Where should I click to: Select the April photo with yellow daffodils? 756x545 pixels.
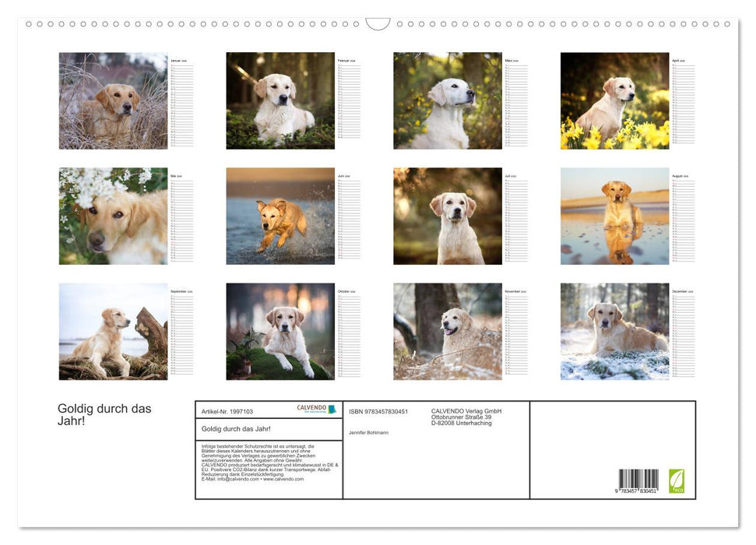[614, 101]
